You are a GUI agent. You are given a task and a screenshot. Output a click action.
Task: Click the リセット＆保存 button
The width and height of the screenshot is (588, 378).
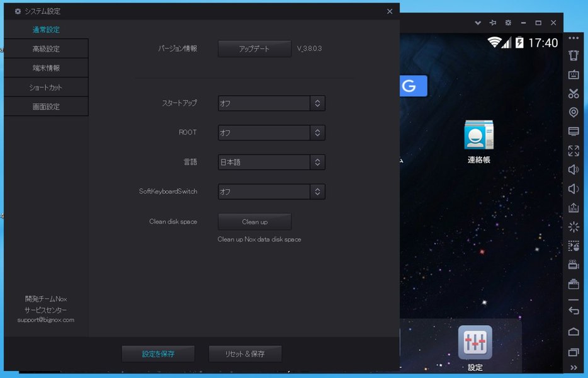[246, 354]
